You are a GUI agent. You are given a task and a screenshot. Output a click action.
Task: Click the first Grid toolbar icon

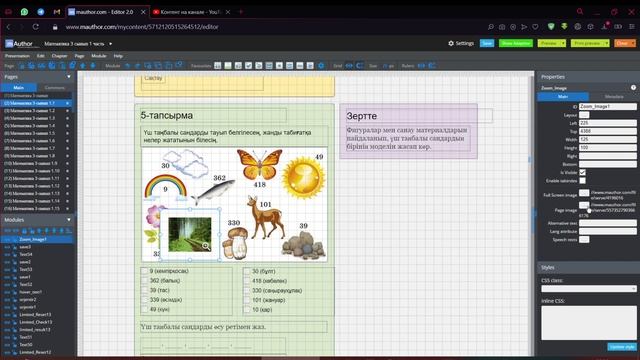(349, 66)
